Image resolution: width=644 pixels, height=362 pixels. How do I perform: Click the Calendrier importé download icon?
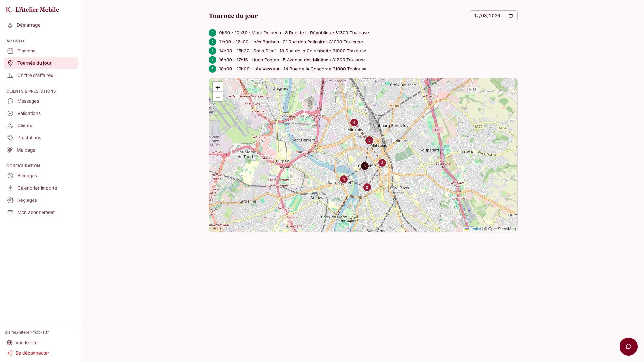10,188
